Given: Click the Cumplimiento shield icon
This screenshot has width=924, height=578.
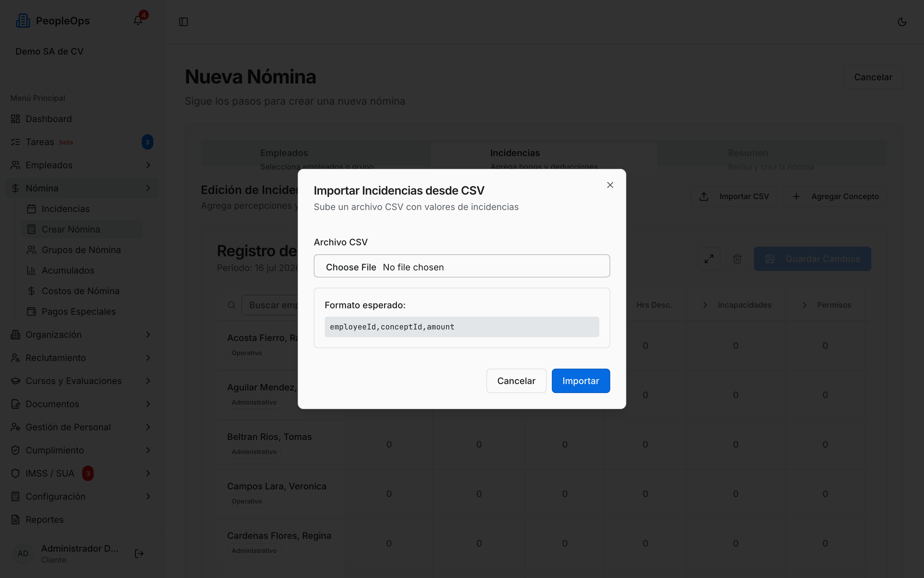Looking at the screenshot, I should click(15, 450).
